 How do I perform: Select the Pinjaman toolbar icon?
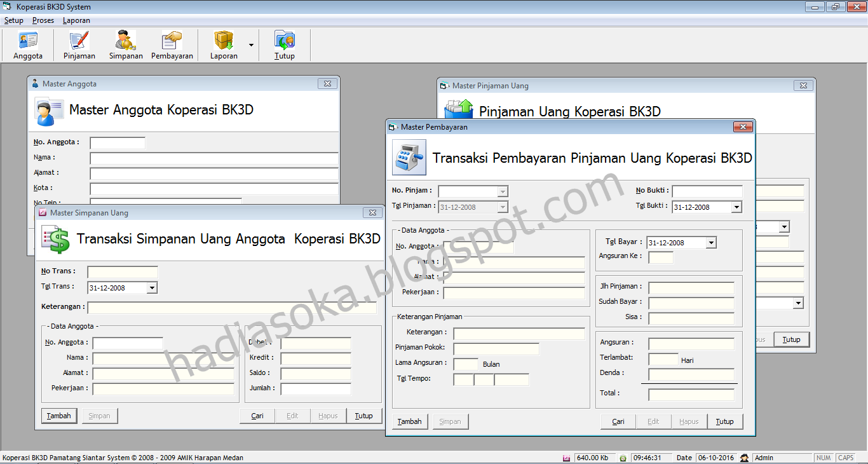(78, 44)
